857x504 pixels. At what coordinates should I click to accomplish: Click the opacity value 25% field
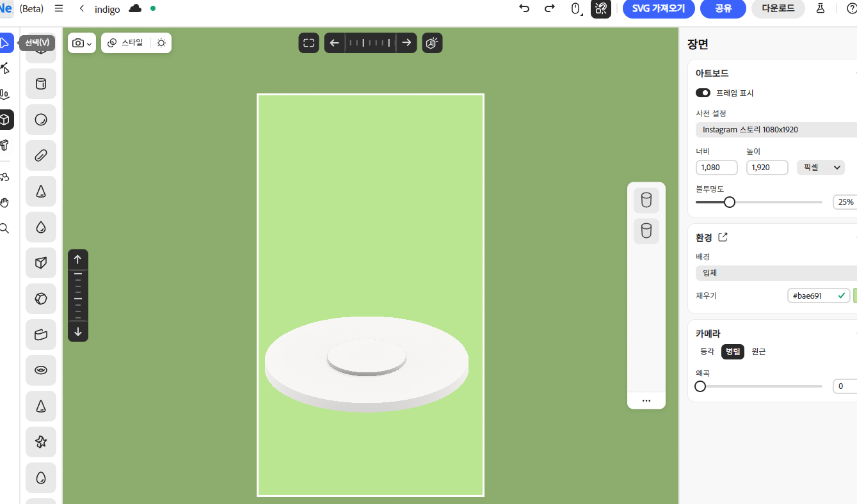tap(845, 202)
